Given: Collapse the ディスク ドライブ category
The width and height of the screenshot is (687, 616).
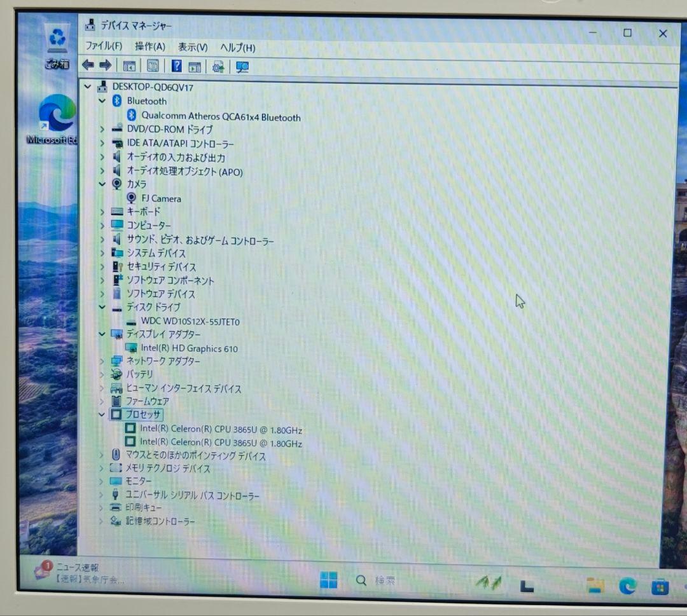Looking at the screenshot, I should click(x=102, y=307).
